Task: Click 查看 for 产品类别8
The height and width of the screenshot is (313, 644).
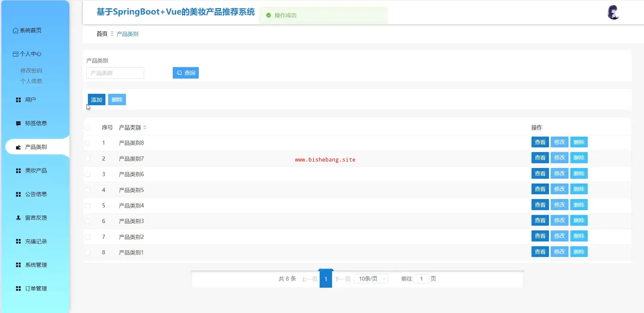Action: click(540, 142)
